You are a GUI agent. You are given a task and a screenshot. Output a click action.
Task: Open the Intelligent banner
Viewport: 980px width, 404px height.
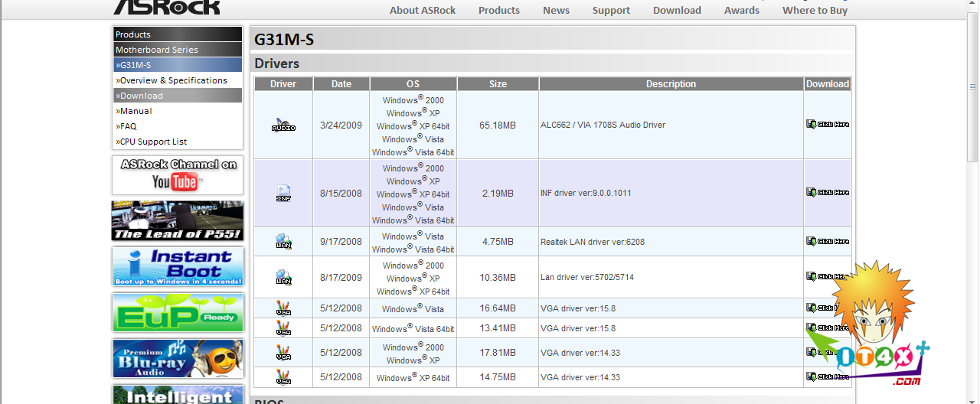(x=178, y=395)
